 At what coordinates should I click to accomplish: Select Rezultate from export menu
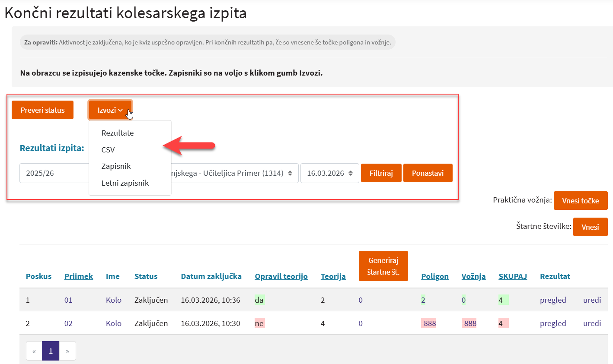coord(118,133)
